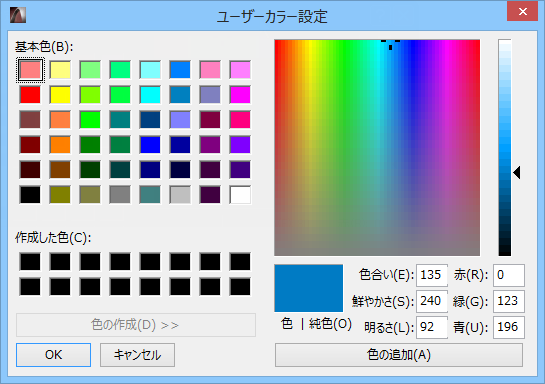Click the キャンセル button
This screenshot has width=545, height=384.
(x=137, y=355)
